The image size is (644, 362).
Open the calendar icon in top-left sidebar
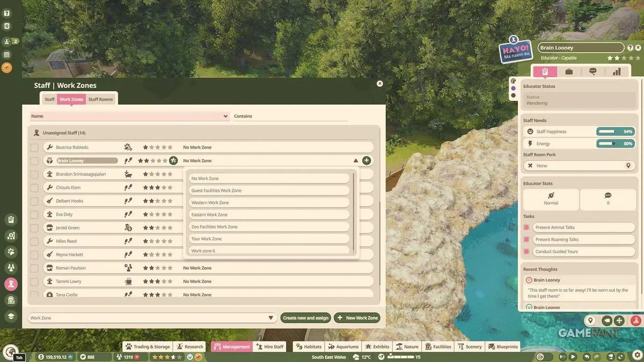pyautogui.click(x=7, y=54)
